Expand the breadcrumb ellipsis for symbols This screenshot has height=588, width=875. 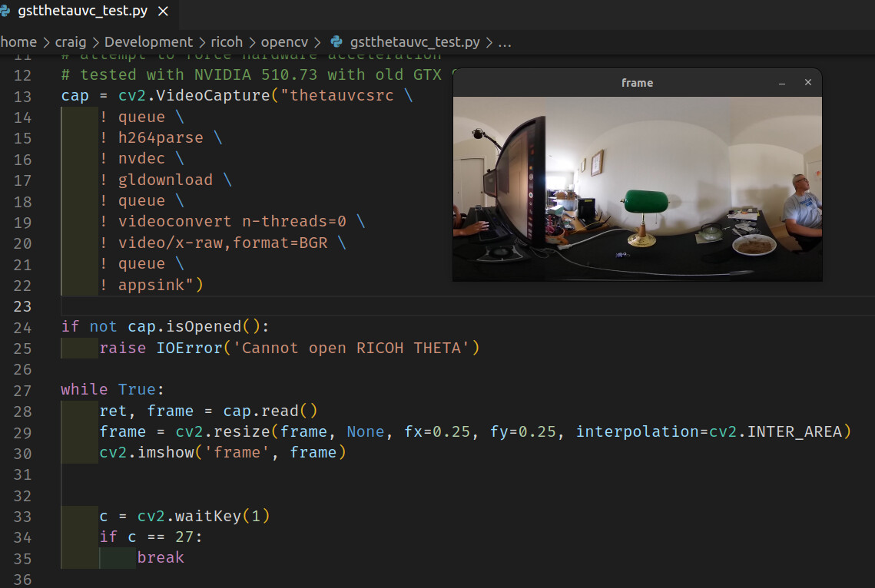505,42
